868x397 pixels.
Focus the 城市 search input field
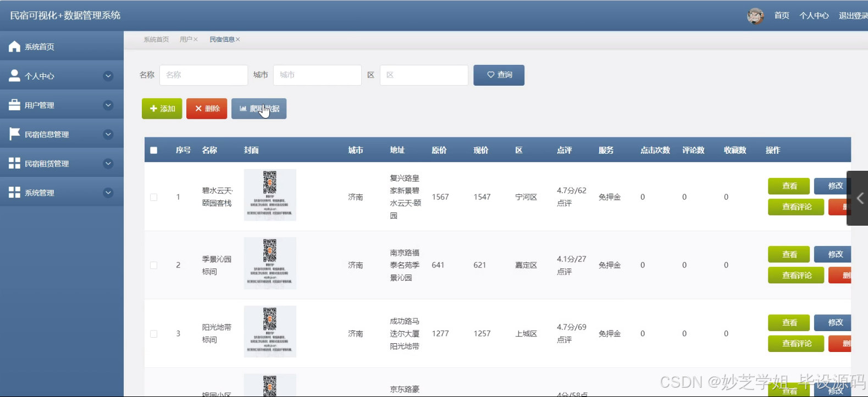point(317,75)
